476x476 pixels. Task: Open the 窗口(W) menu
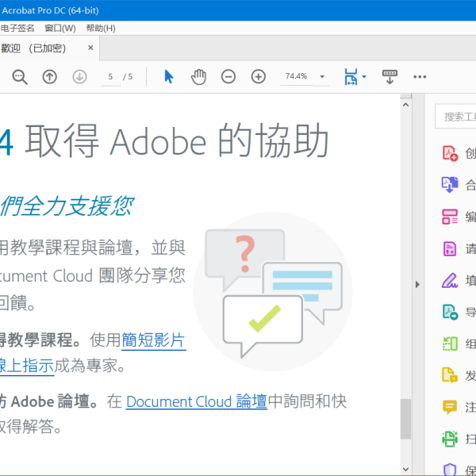(60, 29)
